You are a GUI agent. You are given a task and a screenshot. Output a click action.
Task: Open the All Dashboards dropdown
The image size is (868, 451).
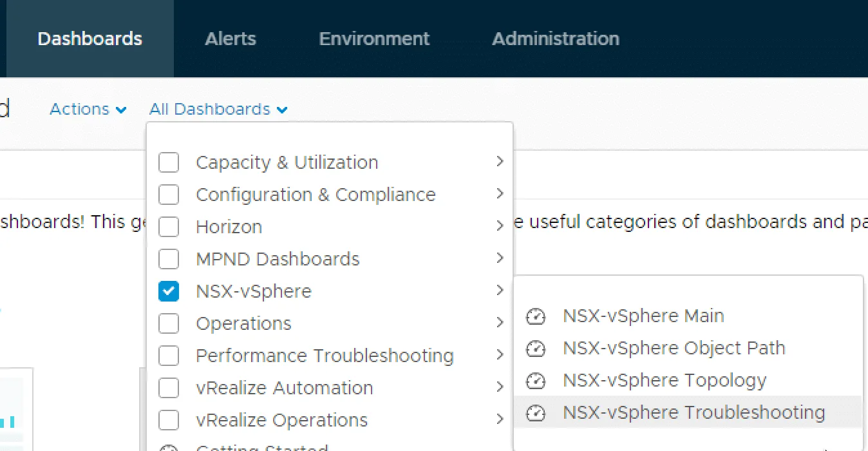coord(218,110)
